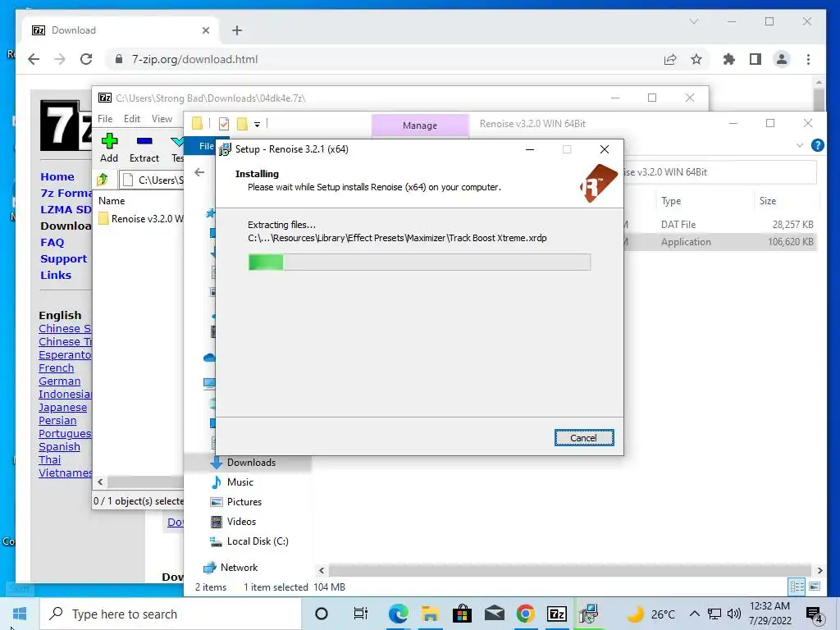Open the Edit menu in the 7-Zip window
840x630 pixels.
click(x=132, y=118)
